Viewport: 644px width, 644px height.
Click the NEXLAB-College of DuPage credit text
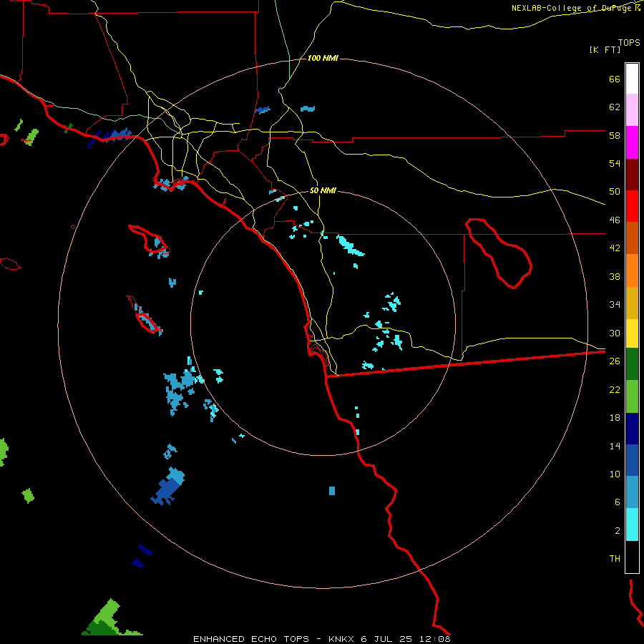tap(572, 8)
